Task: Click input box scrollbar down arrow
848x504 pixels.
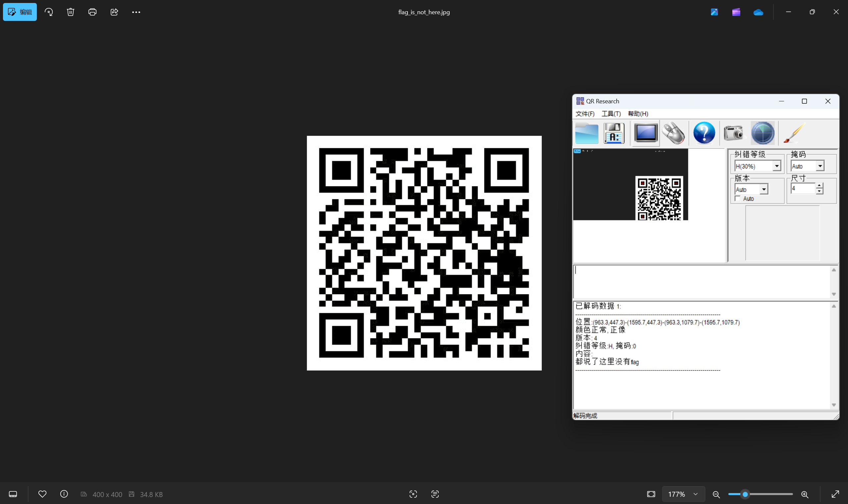Action: point(833,294)
